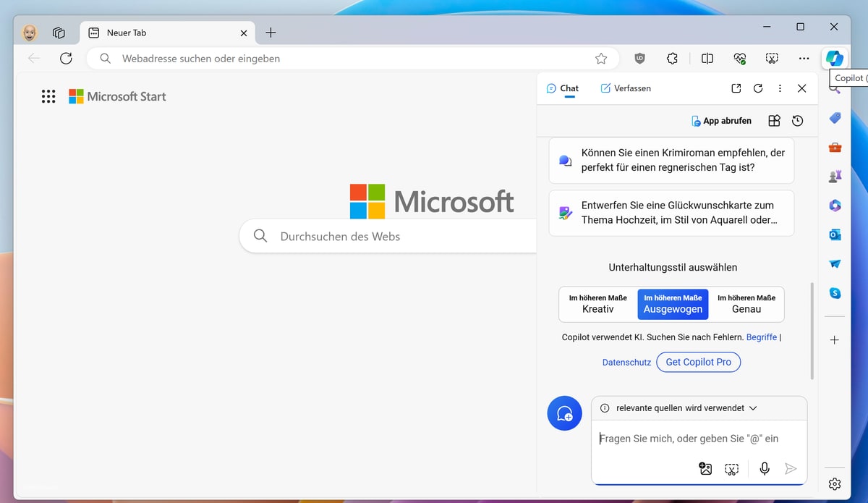The height and width of the screenshot is (503, 868).
Task: Select the Kreativ conversation style
Action: click(597, 304)
